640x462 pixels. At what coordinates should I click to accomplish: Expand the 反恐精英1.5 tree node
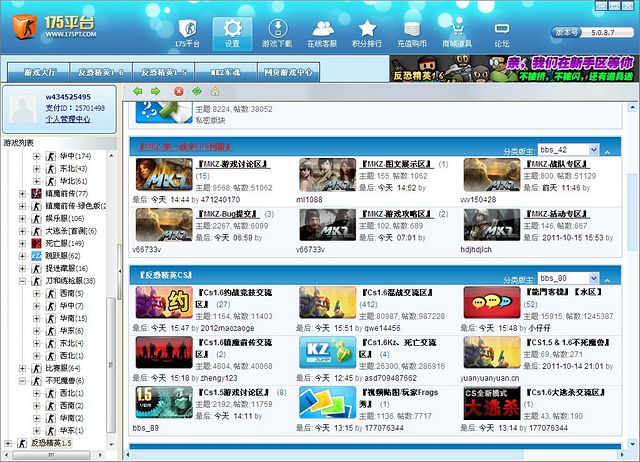pos(8,443)
